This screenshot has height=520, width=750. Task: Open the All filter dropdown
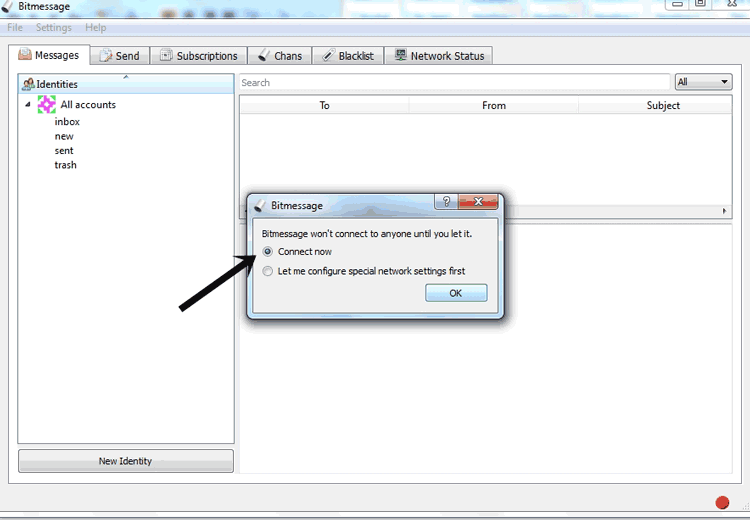[704, 82]
